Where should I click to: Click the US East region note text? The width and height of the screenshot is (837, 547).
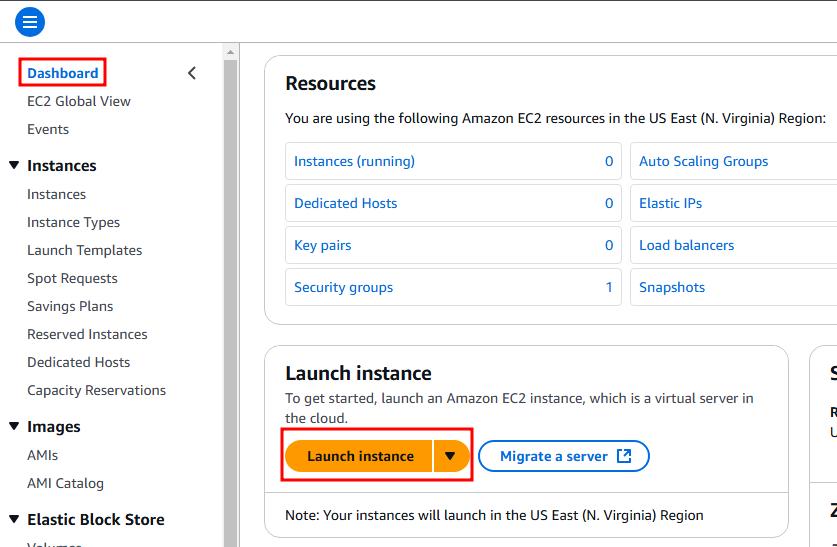click(494, 515)
